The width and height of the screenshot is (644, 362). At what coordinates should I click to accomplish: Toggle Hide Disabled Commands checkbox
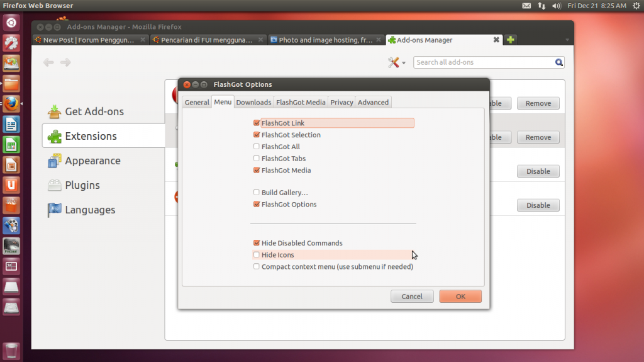[257, 243]
